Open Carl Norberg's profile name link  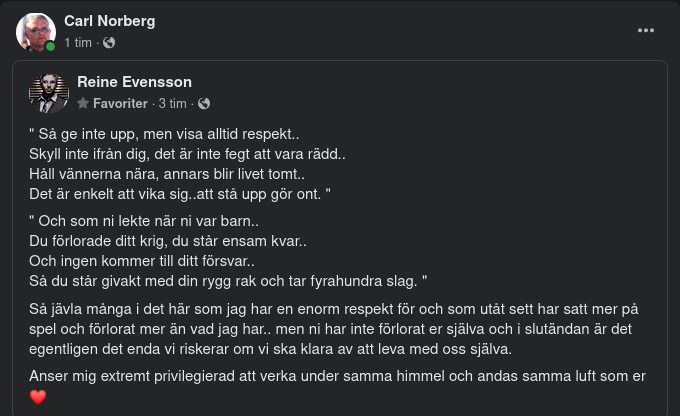click(109, 21)
